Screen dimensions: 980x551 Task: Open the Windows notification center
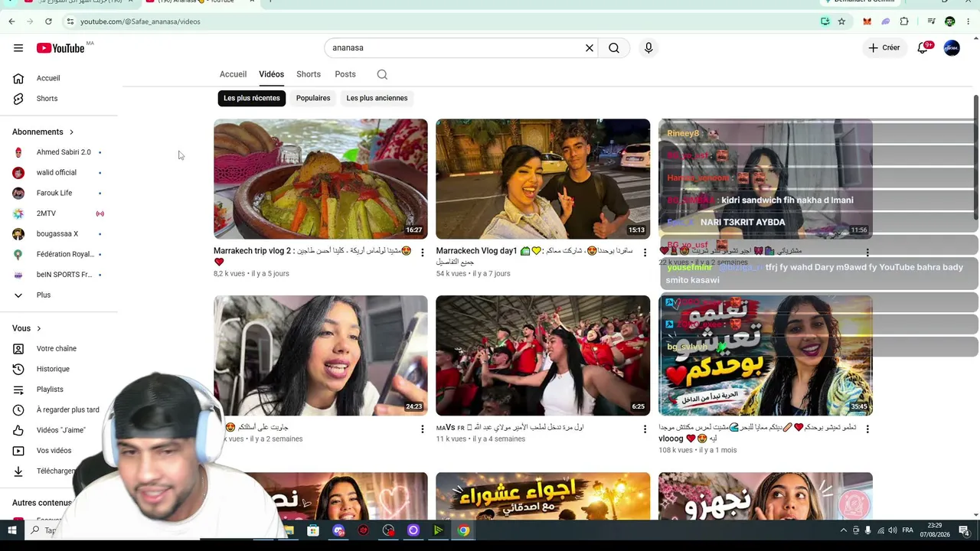tap(964, 530)
